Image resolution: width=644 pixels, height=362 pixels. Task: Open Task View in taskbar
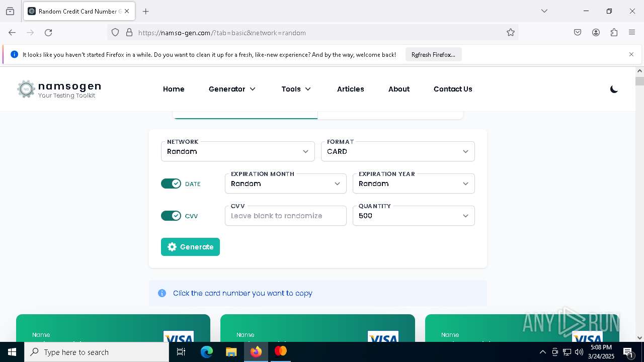181,352
